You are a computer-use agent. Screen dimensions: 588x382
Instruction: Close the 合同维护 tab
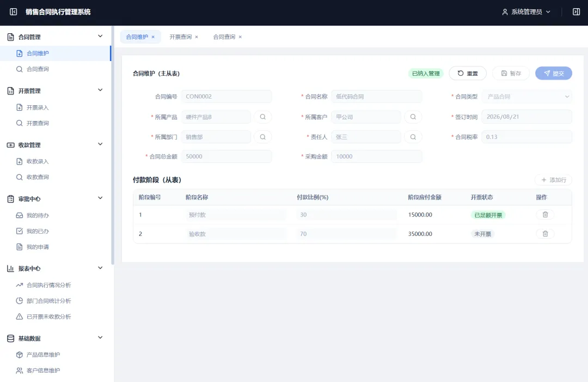153,37
